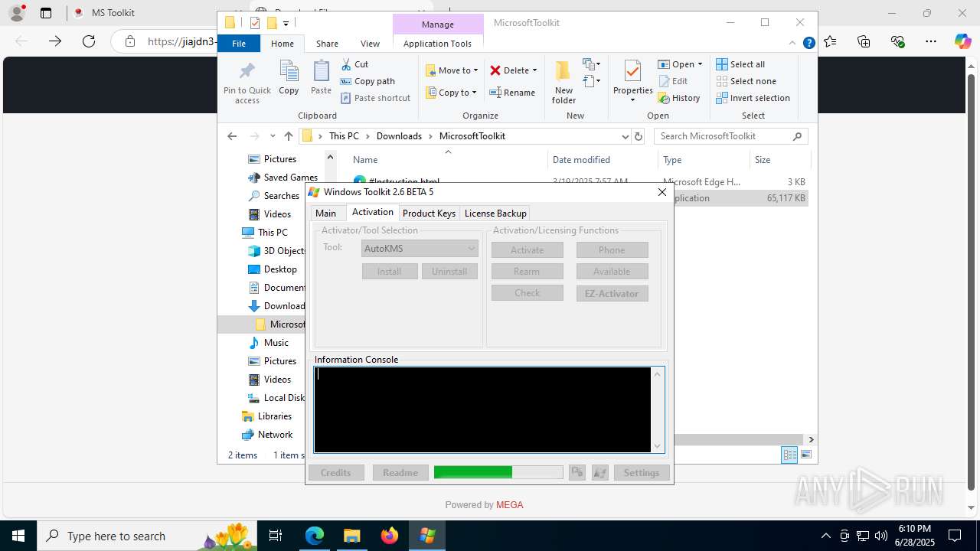Click the Windows search box on taskbar
The height and width of the screenshot is (551, 980).
click(x=145, y=536)
